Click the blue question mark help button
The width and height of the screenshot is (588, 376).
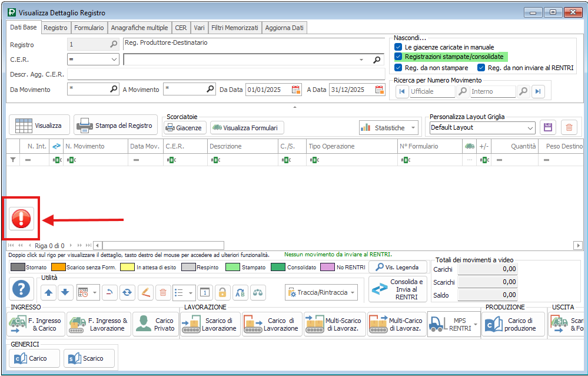[21, 289]
